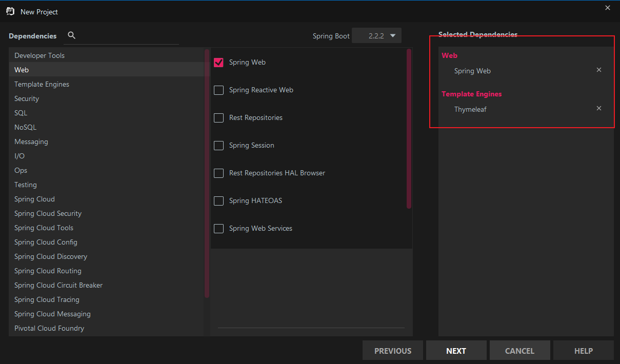Check the Spring Session option

[x=219, y=146]
